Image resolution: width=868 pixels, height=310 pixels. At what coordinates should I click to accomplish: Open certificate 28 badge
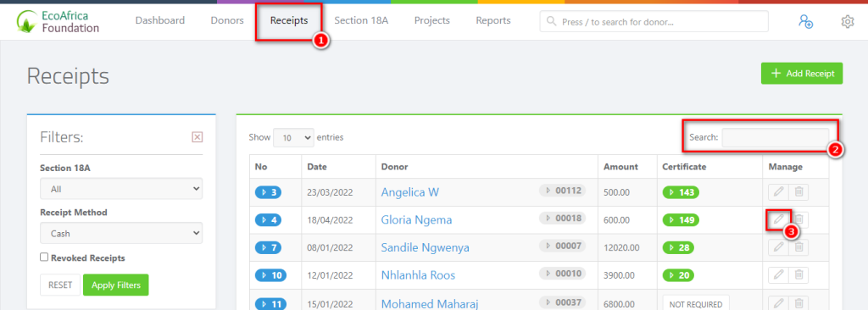[678, 247]
